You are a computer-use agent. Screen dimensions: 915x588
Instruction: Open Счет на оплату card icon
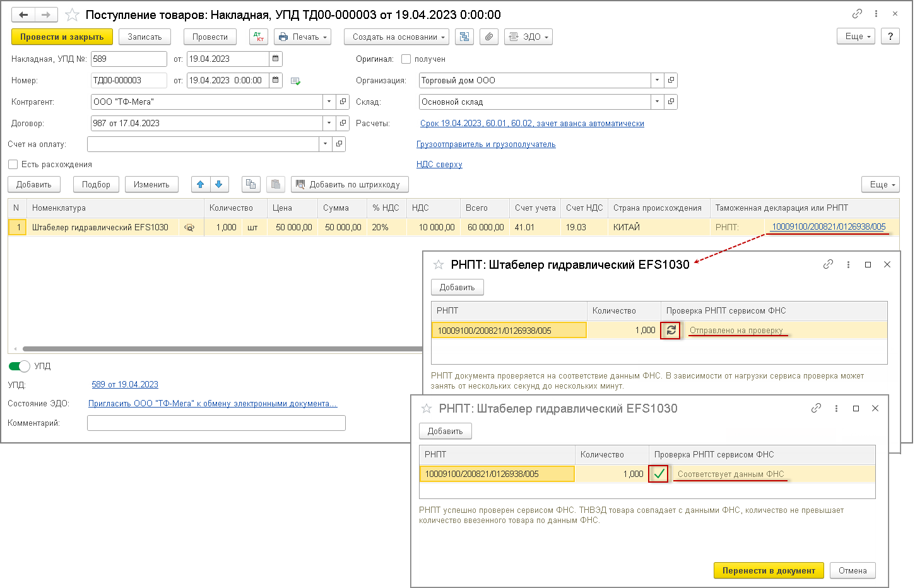click(x=339, y=144)
